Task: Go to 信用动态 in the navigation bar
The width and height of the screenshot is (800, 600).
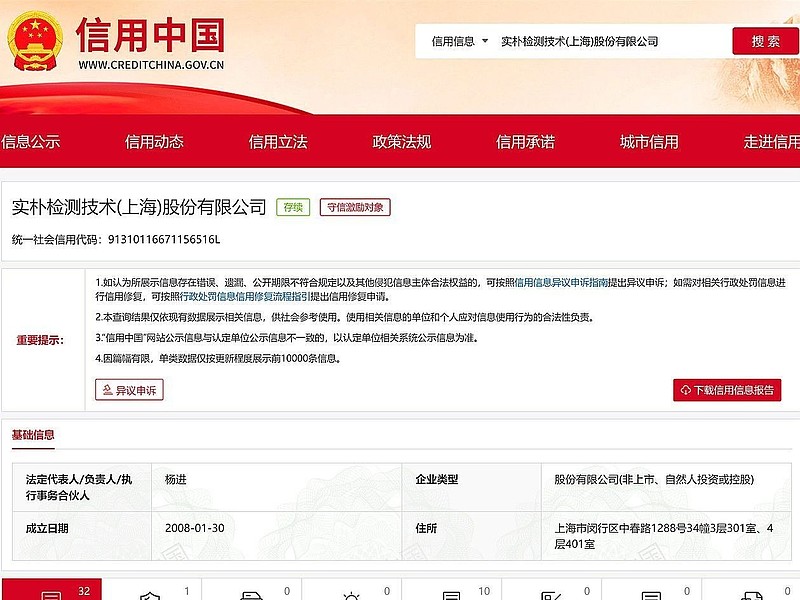Action: [154, 141]
